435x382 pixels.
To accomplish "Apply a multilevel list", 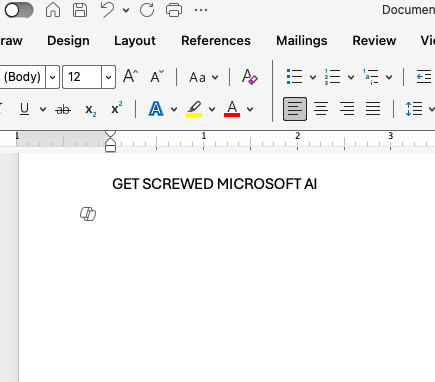I will tap(370, 77).
